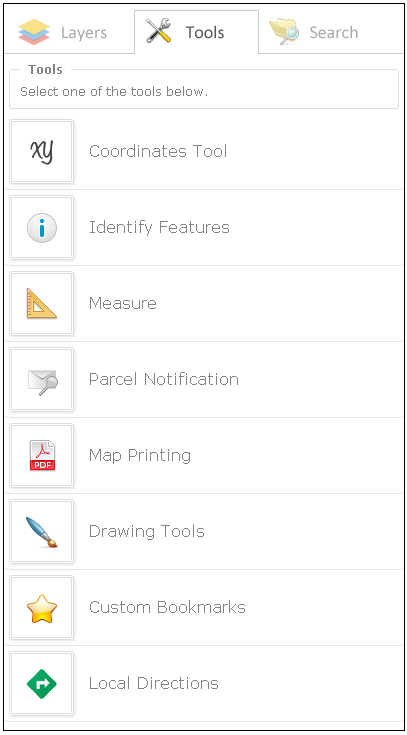Click the Coordinates Tool label
This screenshot has width=407, height=735.
(x=158, y=151)
